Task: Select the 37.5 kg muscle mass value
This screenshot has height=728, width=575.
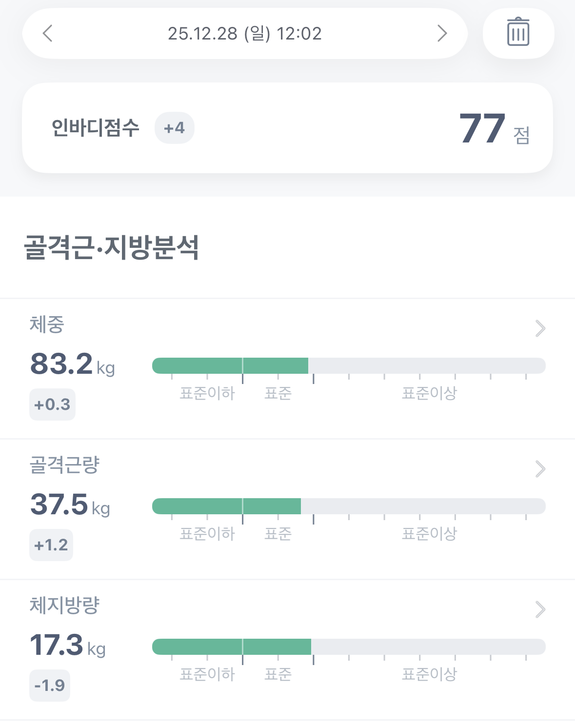Action: 70,505
